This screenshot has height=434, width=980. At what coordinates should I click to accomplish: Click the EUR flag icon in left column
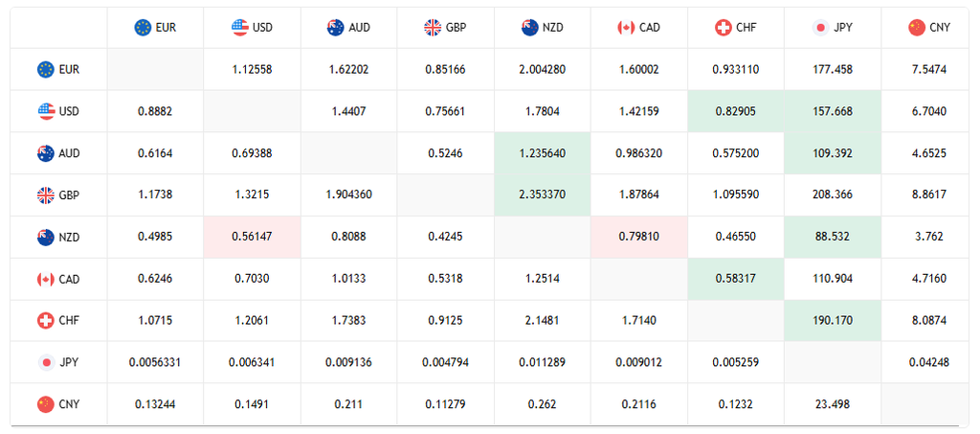(46, 69)
